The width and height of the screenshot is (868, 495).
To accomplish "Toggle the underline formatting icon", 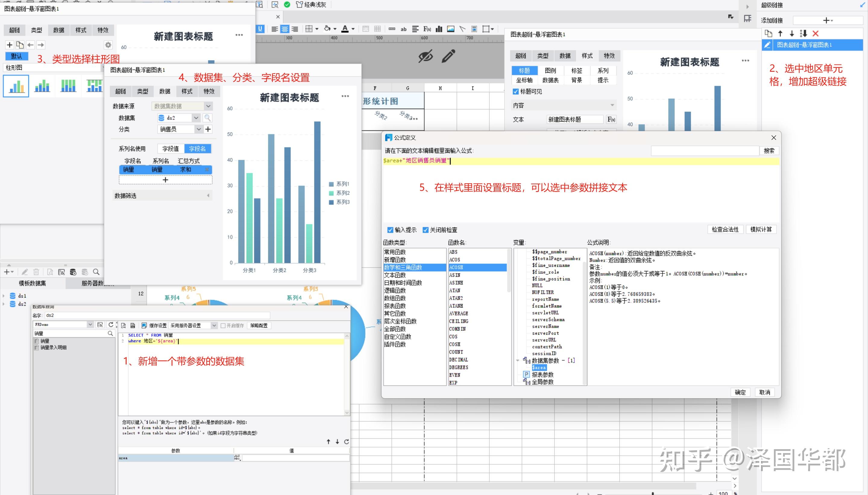I will 260,29.
